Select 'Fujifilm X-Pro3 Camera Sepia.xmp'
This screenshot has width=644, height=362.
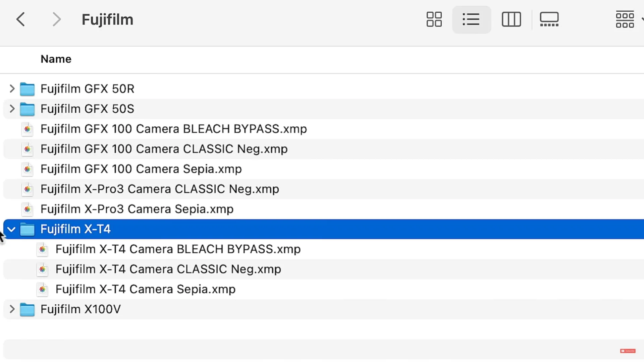pyautogui.click(x=137, y=209)
